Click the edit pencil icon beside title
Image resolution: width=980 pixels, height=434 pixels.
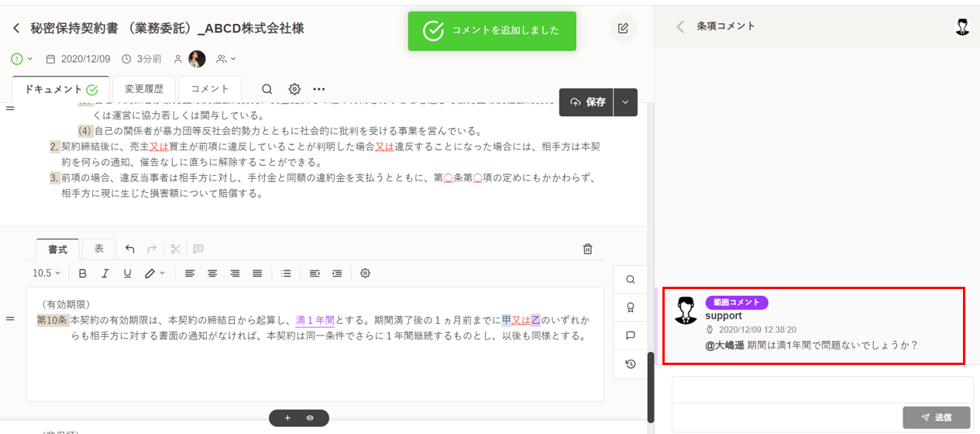coord(623,29)
